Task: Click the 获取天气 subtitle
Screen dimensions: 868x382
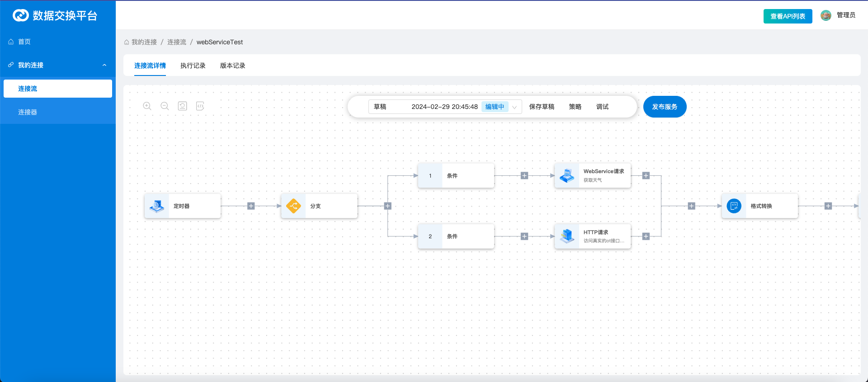Action: pyautogui.click(x=593, y=180)
